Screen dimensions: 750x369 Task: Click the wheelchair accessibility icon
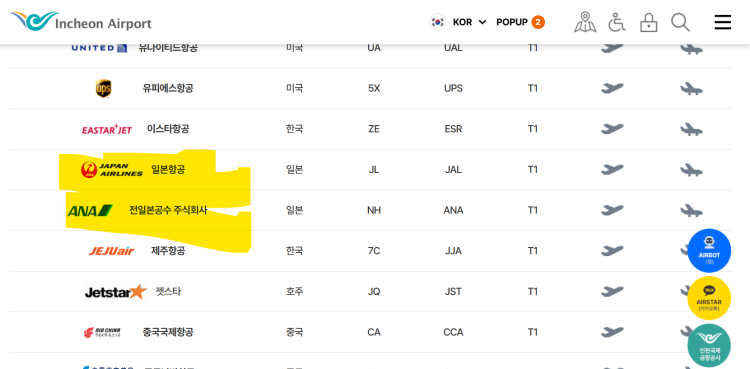617,22
